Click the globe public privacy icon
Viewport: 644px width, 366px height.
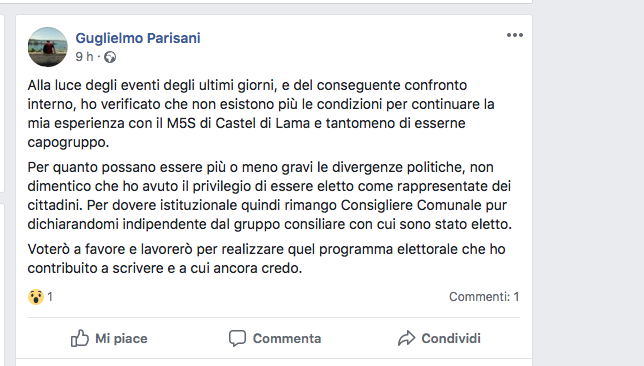pos(110,57)
